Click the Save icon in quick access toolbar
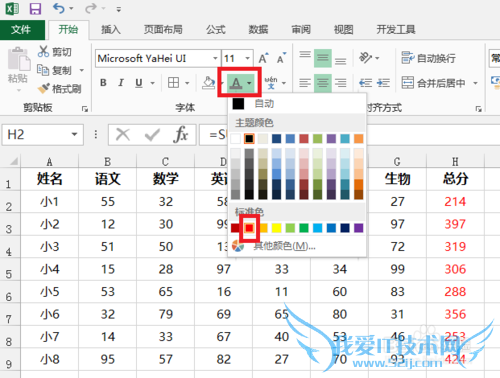500x378 pixels. [x=35, y=9]
